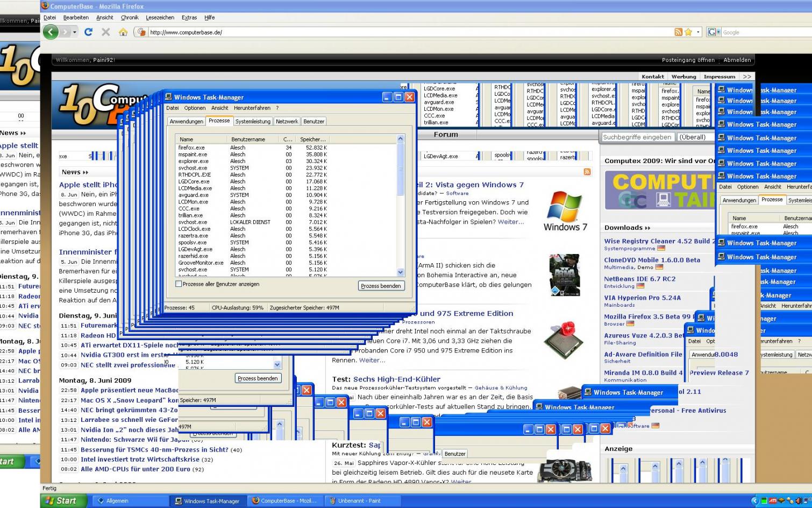Click the orange news feed icon above article
The image size is (812, 508).
click(x=587, y=172)
